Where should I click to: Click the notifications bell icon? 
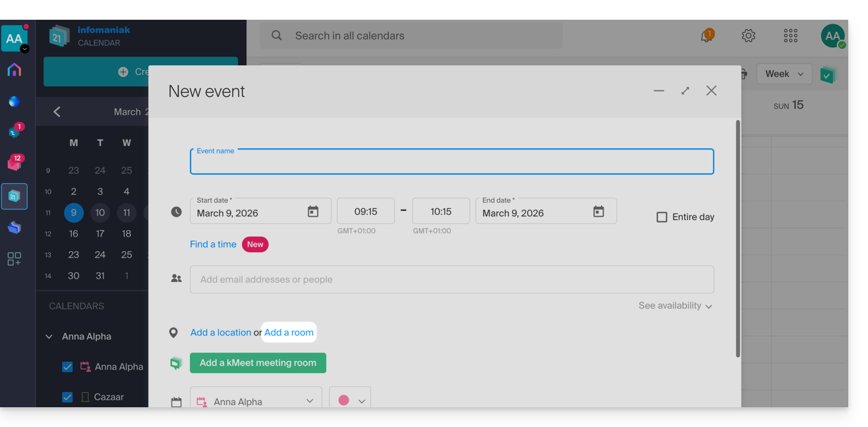(x=707, y=36)
